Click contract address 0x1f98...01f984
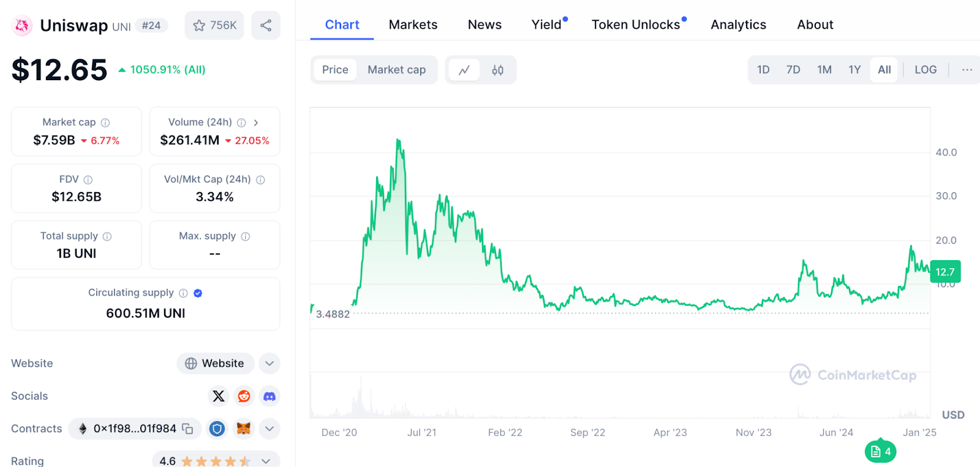The width and height of the screenshot is (980, 467). tap(135, 429)
